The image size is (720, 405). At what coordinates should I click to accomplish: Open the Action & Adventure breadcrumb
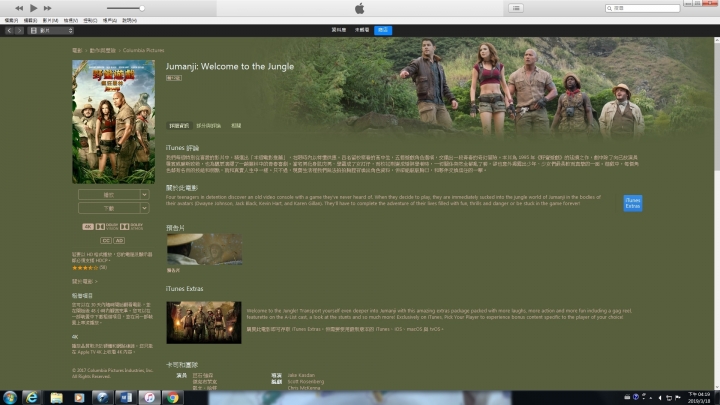[102, 50]
